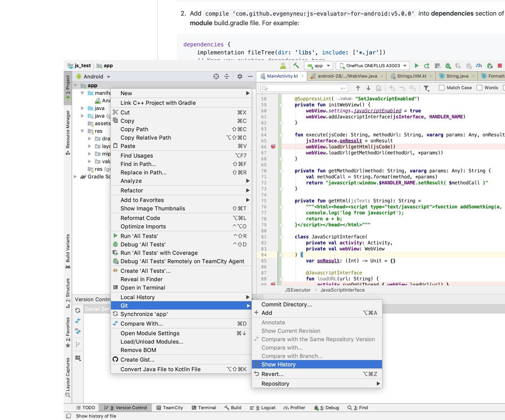Screen dimensions: 505x420
Task: Click the tool windows toggle icon in status bar
Action: (x=68, y=416)
